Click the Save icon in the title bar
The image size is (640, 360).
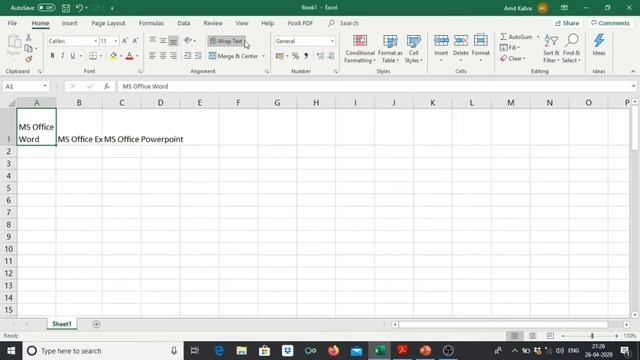point(66,8)
